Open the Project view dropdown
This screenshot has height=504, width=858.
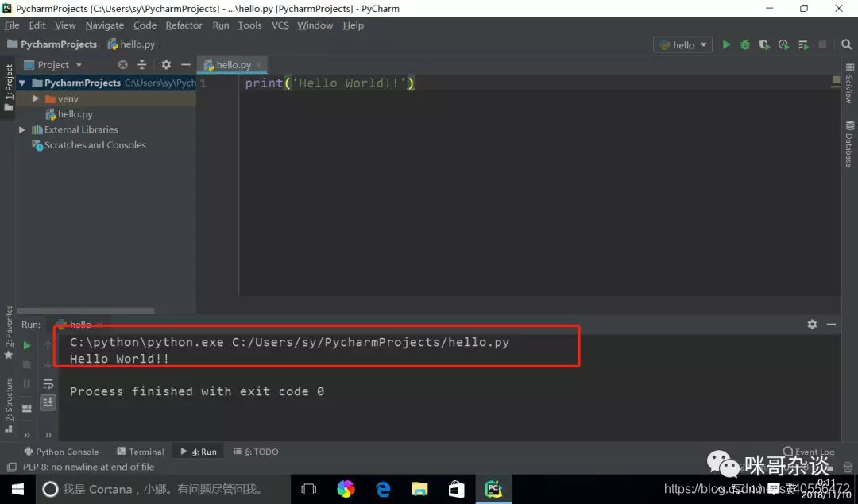pos(53,64)
